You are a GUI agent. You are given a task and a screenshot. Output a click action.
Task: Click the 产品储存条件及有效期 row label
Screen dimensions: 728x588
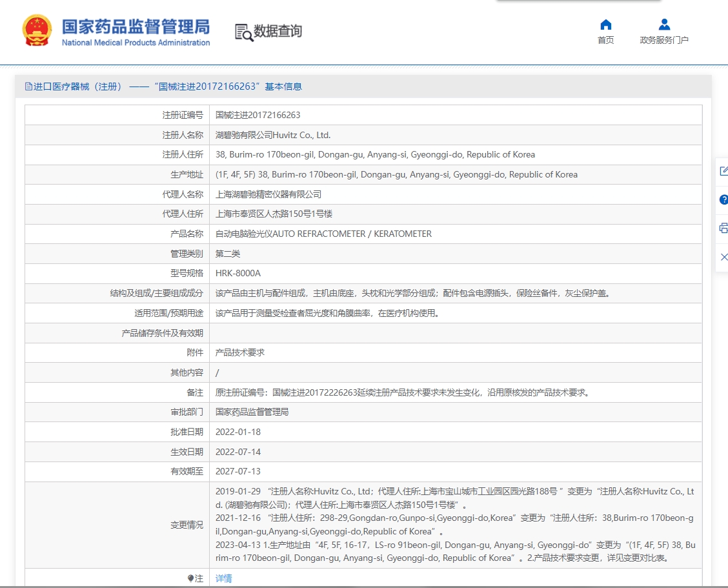[x=162, y=334]
